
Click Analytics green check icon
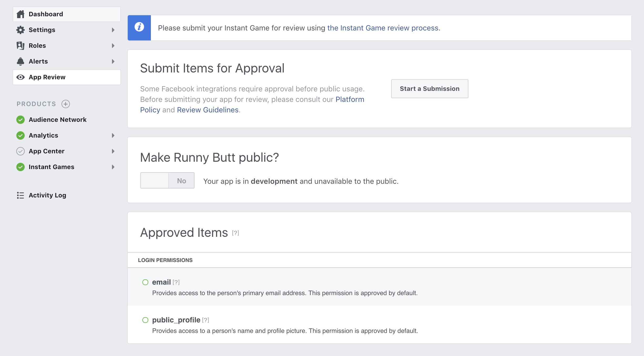21,135
